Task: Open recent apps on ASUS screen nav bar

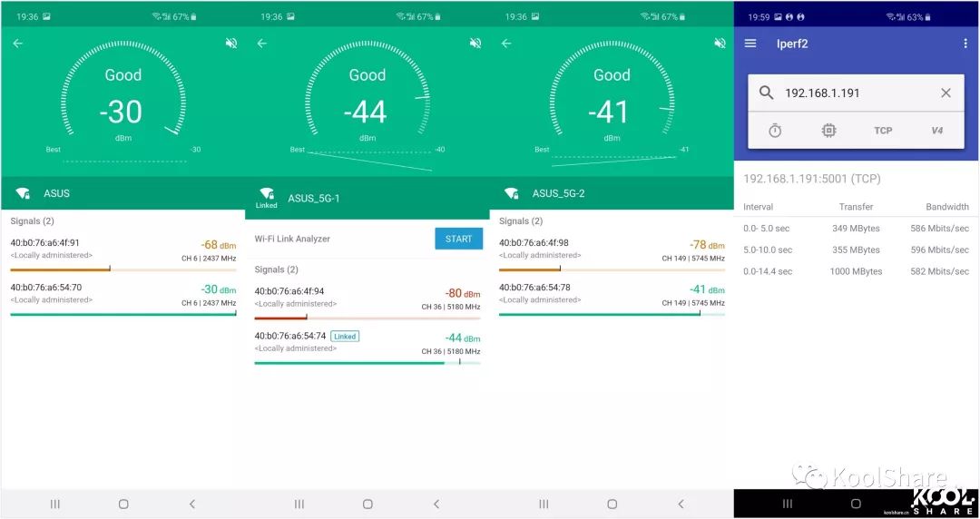Action: pos(55,504)
